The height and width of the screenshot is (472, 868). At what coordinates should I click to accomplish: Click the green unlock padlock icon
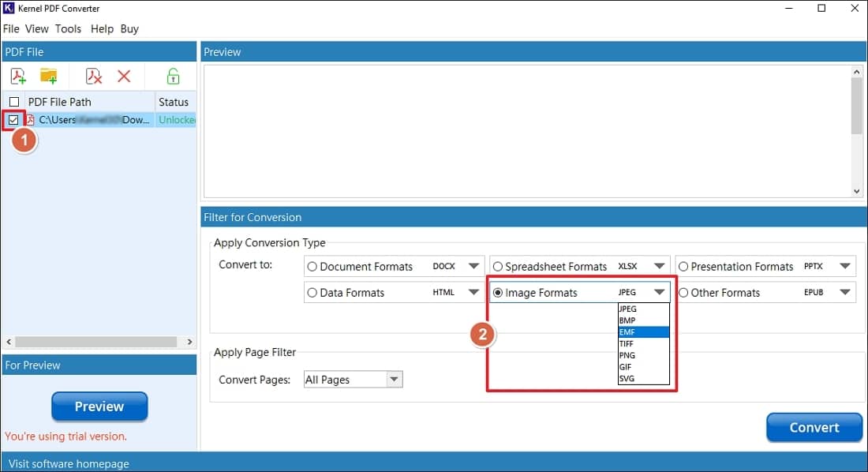click(x=174, y=76)
